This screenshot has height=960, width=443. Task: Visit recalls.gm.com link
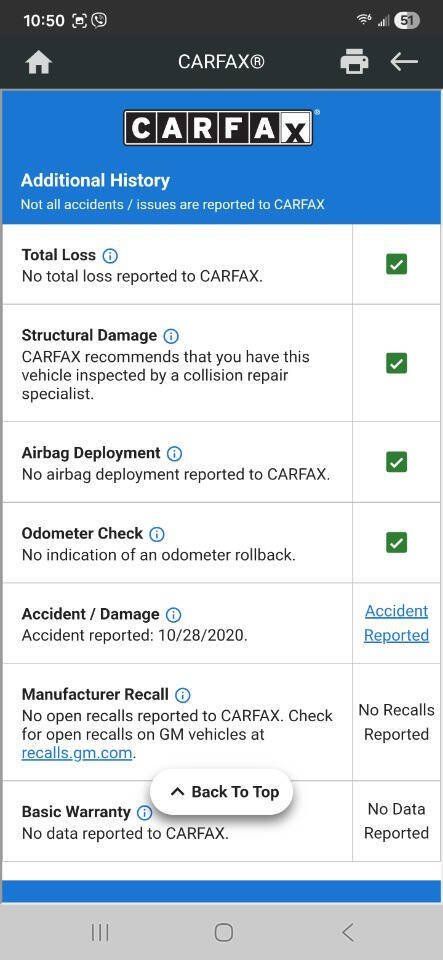77,752
